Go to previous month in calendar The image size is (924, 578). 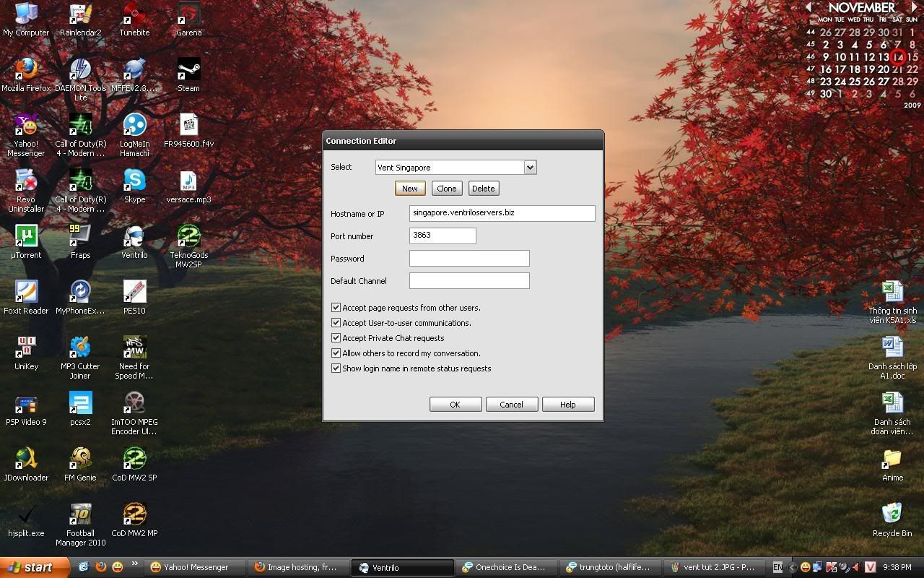point(808,7)
